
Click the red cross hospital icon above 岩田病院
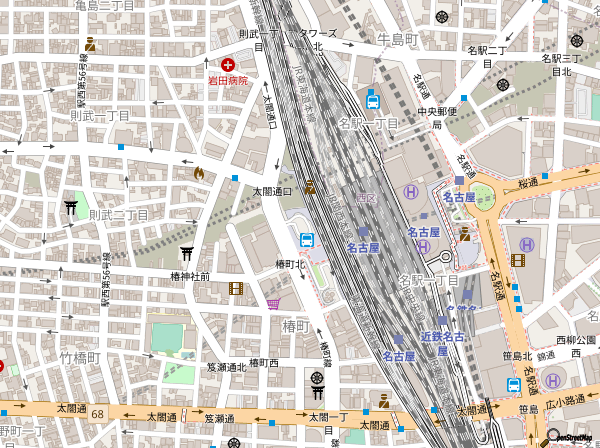pyautogui.click(x=228, y=64)
